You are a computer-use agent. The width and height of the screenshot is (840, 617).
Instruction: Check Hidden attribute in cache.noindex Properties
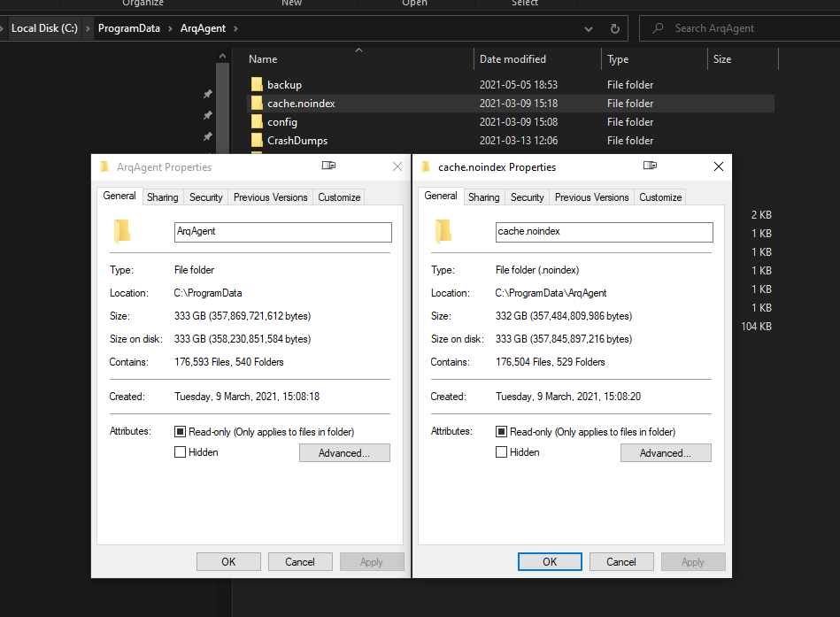(x=502, y=452)
